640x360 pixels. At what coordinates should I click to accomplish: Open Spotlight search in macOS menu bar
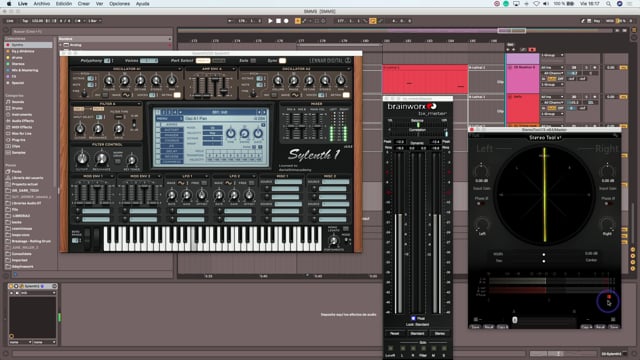click(x=609, y=4)
